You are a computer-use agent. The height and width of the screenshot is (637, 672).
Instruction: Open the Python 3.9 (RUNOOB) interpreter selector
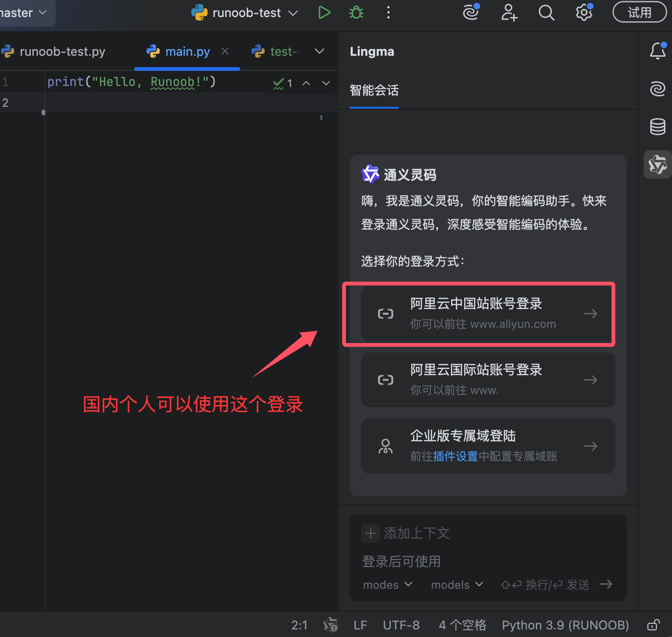click(x=565, y=625)
